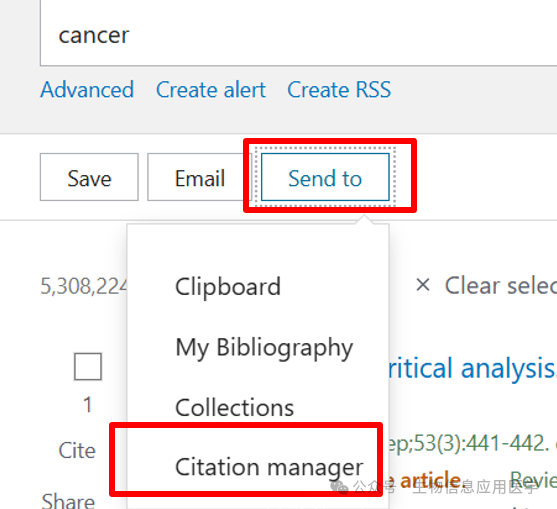
Task: Click the Create RSS link
Action: pos(339,90)
